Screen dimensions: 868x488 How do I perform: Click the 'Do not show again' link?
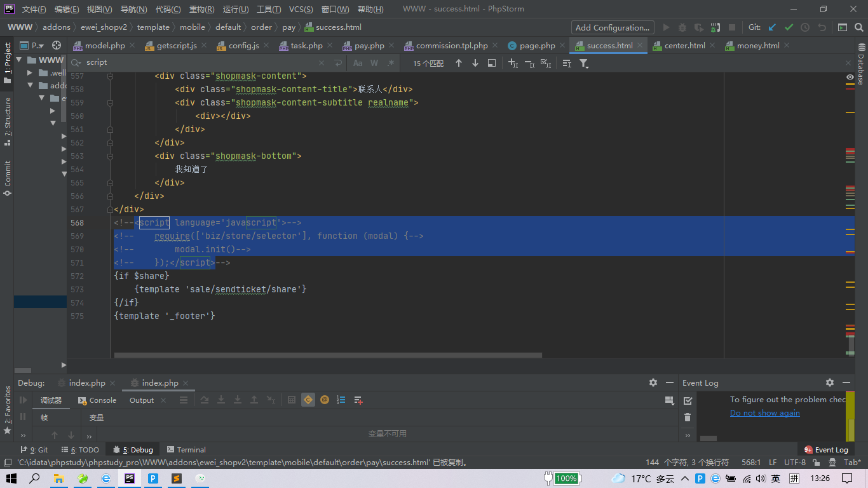point(764,413)
